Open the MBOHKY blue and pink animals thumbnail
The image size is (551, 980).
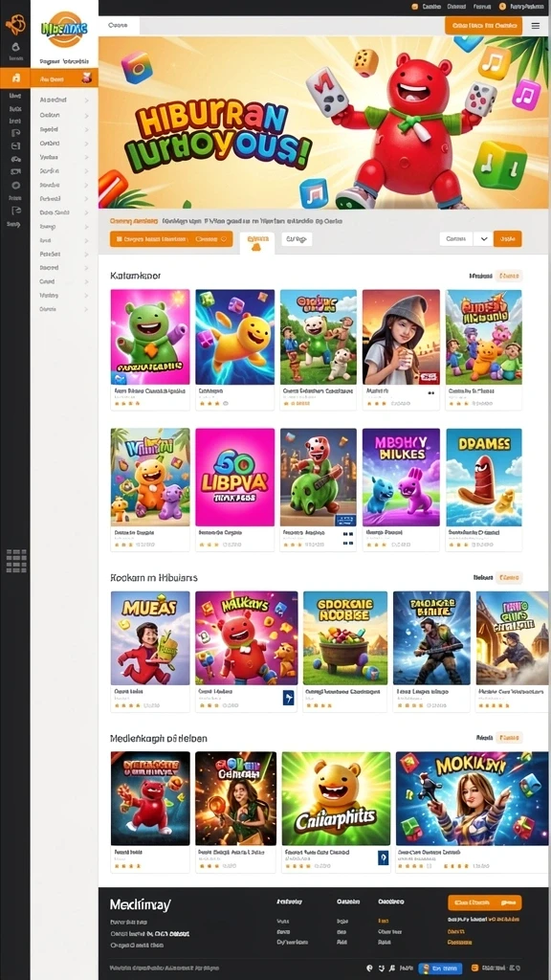coord(401,478)
